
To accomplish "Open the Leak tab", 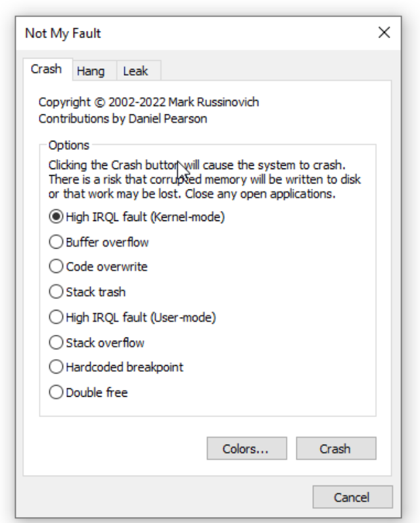I will [x=135, y=71].
